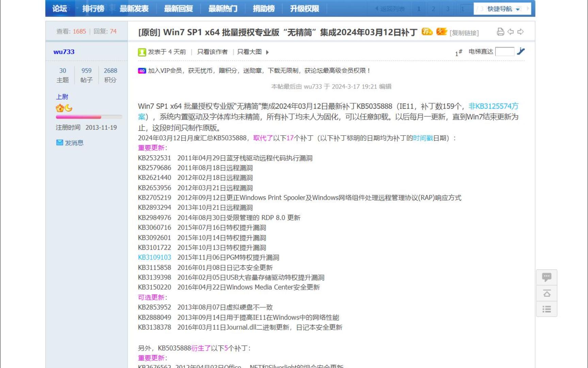The width and height of the screenshot is (588, 368).
Task: Click the purple AD icon before VIP text
Action: (x=142, y=71)
